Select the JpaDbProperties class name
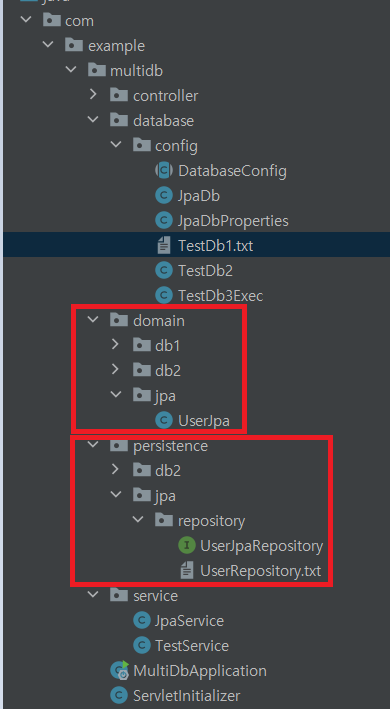390x709 pixels. 233,221
